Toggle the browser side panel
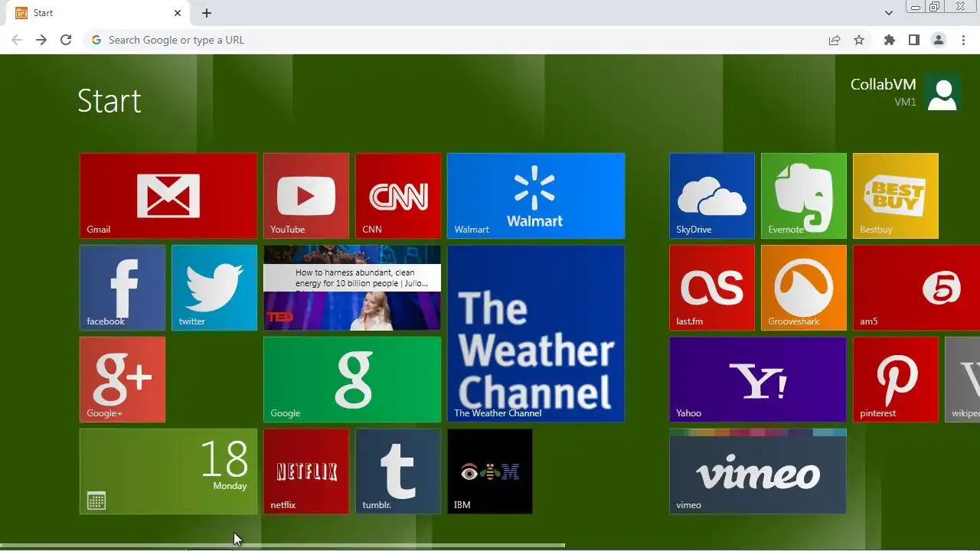Image resolution: width=980 pixels, height=551 pixels. pyautogui.click(x=914, y=40)
